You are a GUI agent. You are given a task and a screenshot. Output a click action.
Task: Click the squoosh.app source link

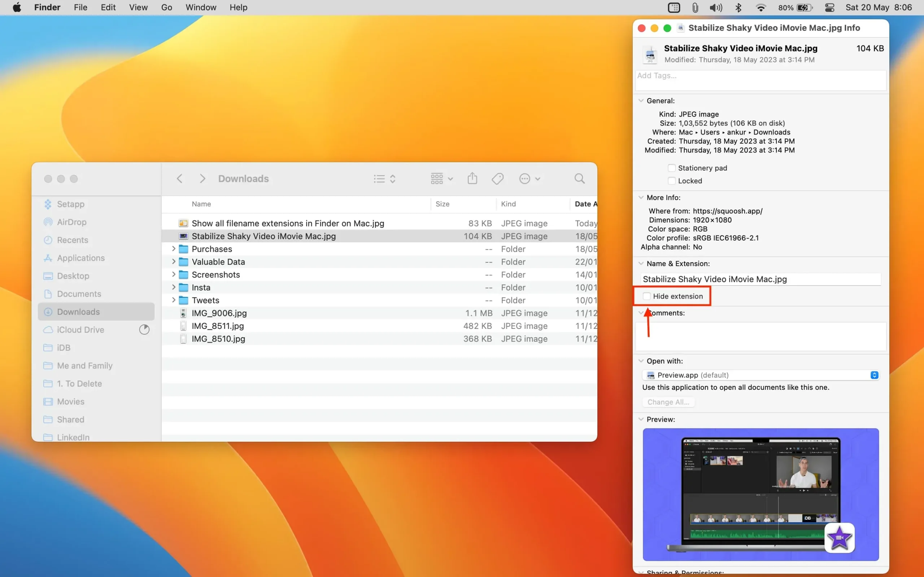point(727,211)
